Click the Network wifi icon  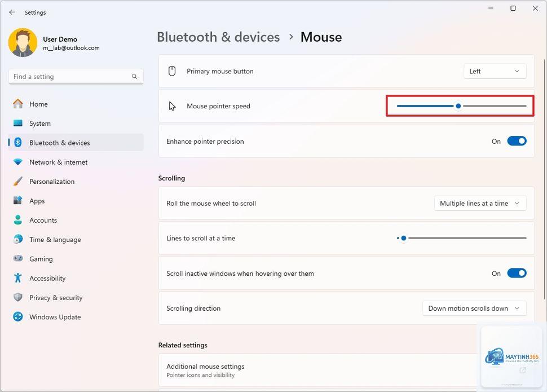coord(18,162)
